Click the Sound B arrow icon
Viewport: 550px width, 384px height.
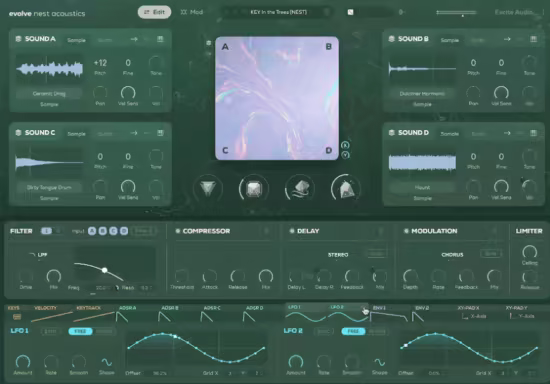pyautogui.click(x=507, y=39)
